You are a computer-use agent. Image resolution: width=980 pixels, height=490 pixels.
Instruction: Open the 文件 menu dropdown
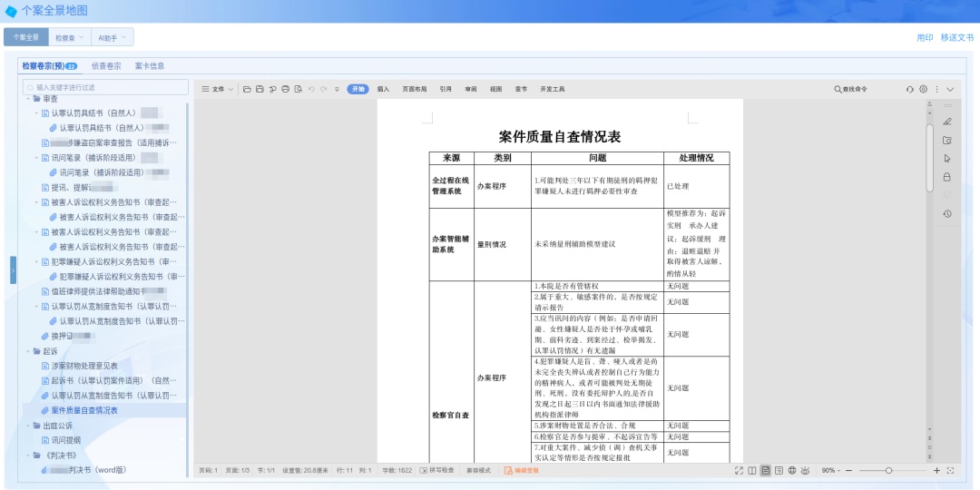pyautogui.click(x=217, y=89)
